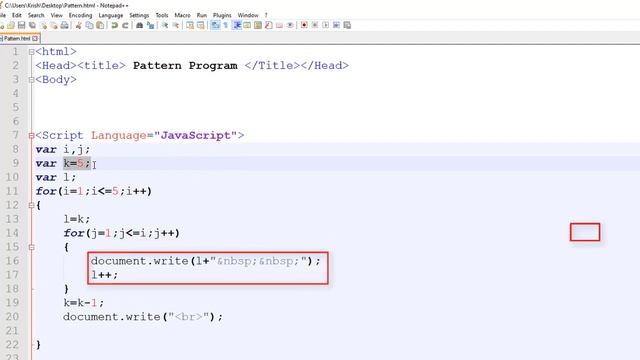The height and width of the screenshot is (360, 640).
Task: Open the Edit menu
Action: point(17,15)
